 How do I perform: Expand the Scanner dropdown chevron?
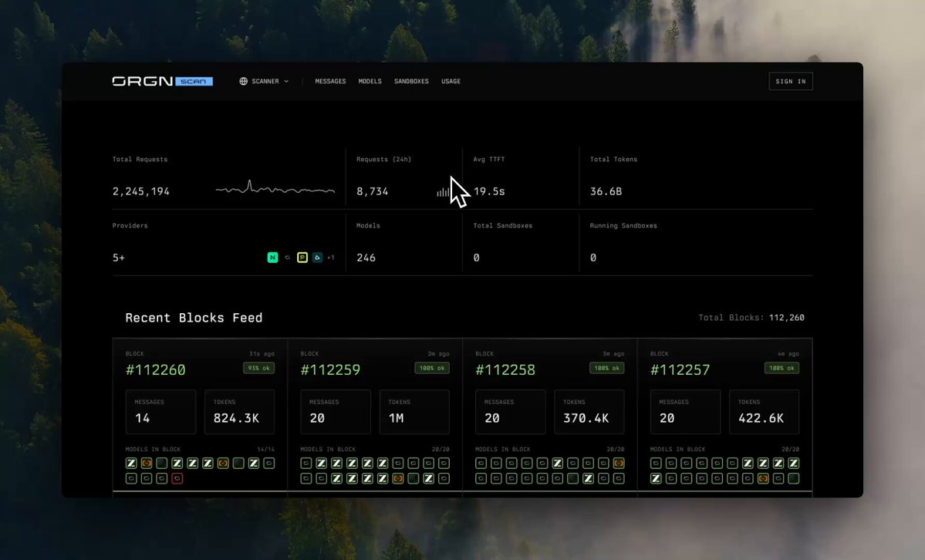tap(286, 82)
